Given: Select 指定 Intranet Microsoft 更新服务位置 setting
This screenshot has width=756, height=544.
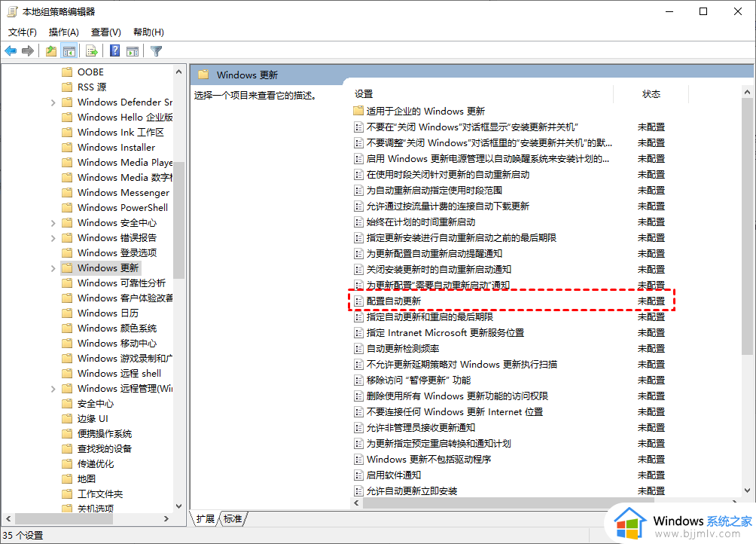Looking at the screenshot, I should pos(445,333).
